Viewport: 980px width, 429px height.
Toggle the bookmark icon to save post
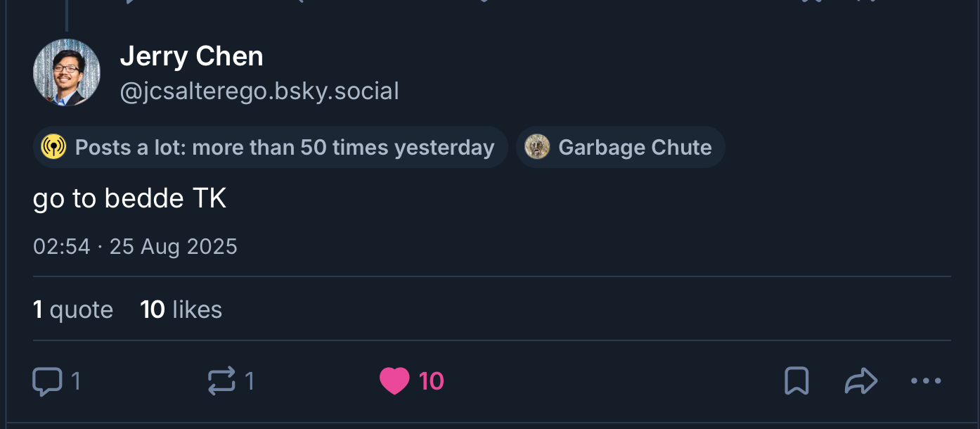tap(796, 381)
